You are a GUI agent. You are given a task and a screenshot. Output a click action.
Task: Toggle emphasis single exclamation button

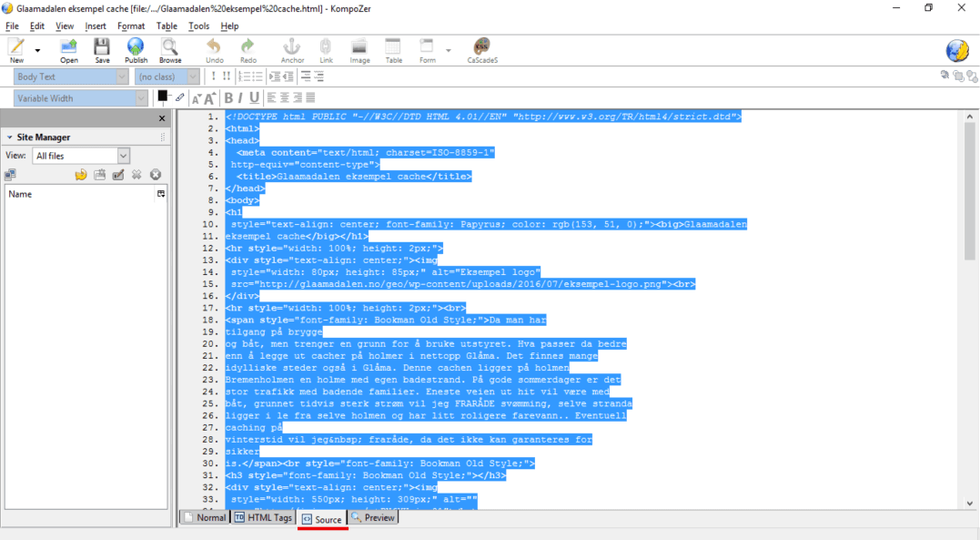tap(213, 76)
